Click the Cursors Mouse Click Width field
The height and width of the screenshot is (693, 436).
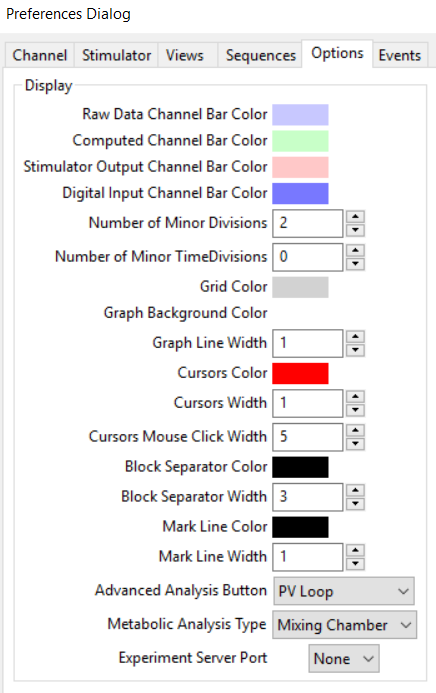coord(307,437)
